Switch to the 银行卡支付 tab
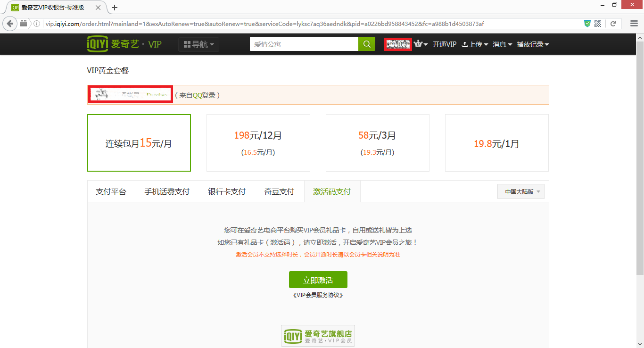The image size is (644, 348). [x=227, y=191]
